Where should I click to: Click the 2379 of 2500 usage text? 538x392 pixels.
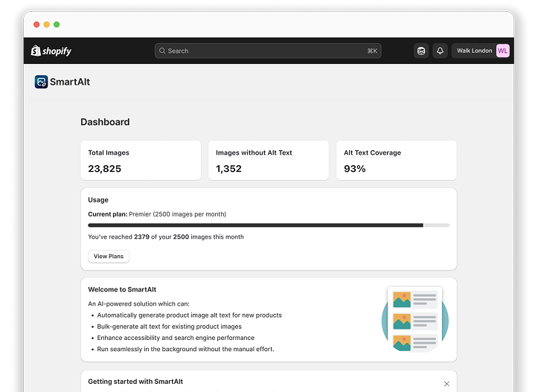click(x=166, y=237)
